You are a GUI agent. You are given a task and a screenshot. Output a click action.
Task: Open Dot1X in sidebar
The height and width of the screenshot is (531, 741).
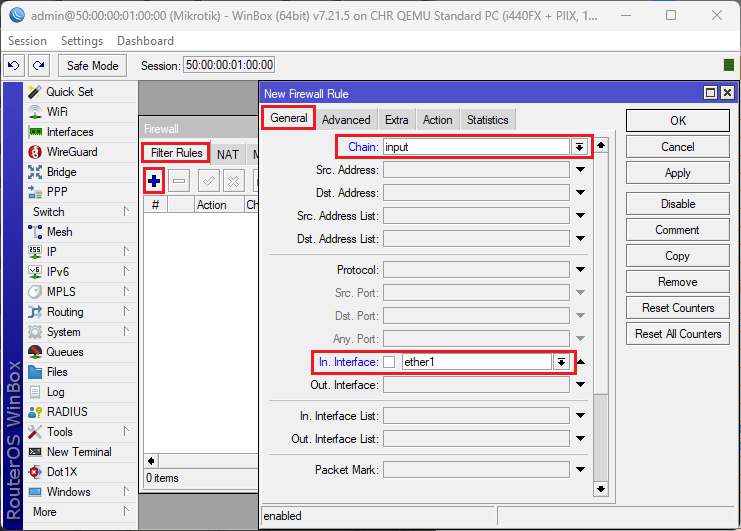pos(80,471)
